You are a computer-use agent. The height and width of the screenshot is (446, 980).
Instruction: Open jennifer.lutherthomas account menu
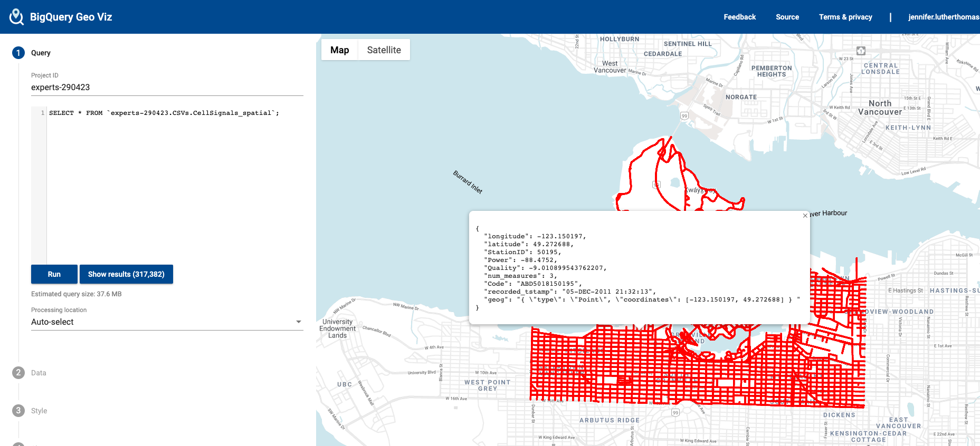(x=944, y=17)
